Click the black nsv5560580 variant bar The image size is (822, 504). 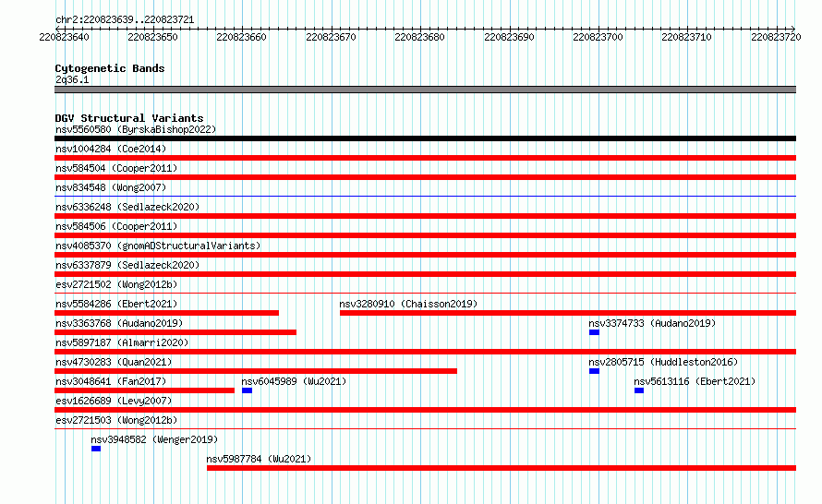click(x=425, y=138)
